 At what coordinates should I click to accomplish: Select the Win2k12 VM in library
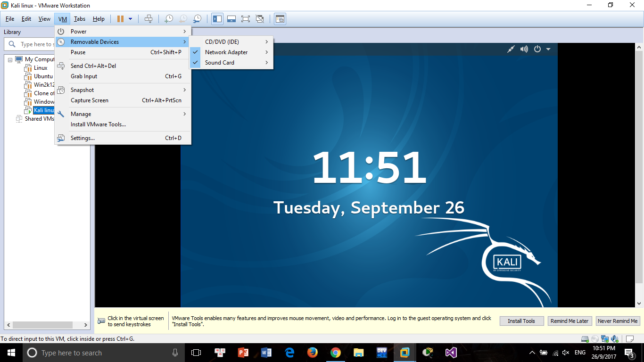pyautogui.click(x=44, y=85)
